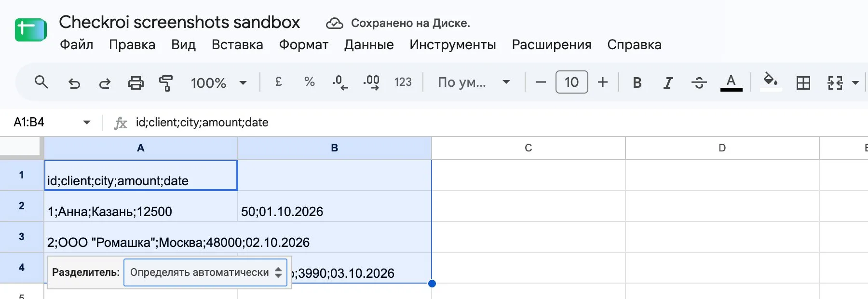Click the document title Checkroi screenshots sandbox
This screenshot has height=299, width=868.
tap(179, 22)
